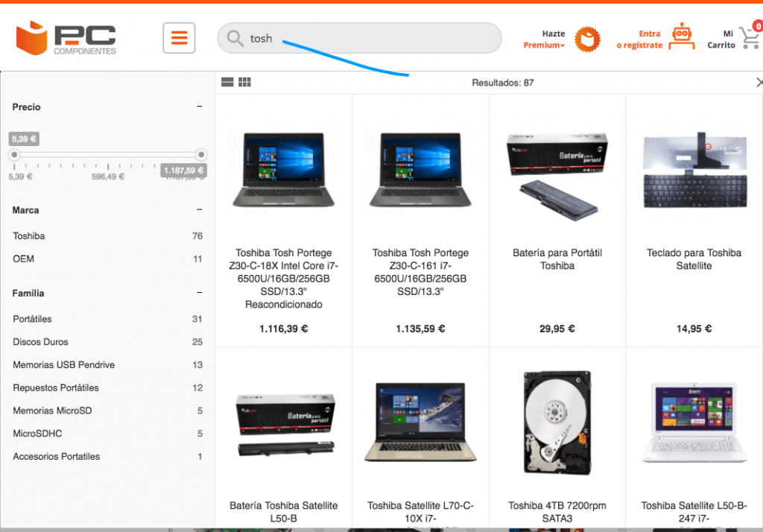This screenshot has width=763, height=532.
Task: Click Batería para Portátil Toshiba title
Action: [x=557, y=259]
